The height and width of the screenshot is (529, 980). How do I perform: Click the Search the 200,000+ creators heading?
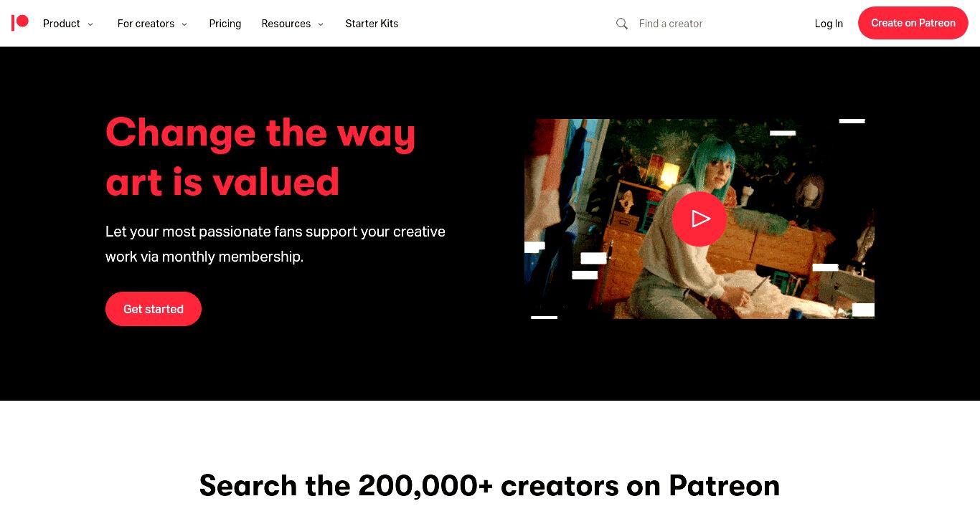489,485
